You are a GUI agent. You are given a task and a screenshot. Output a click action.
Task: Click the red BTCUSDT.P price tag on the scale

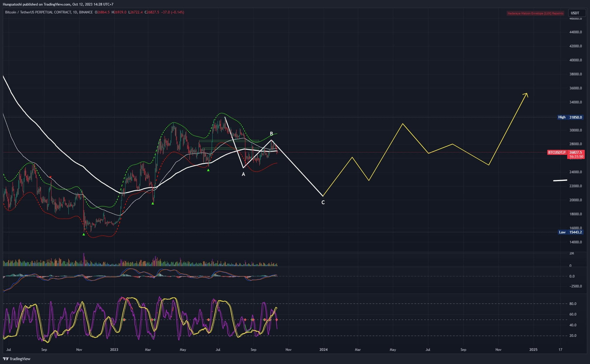tap(557, 152)
